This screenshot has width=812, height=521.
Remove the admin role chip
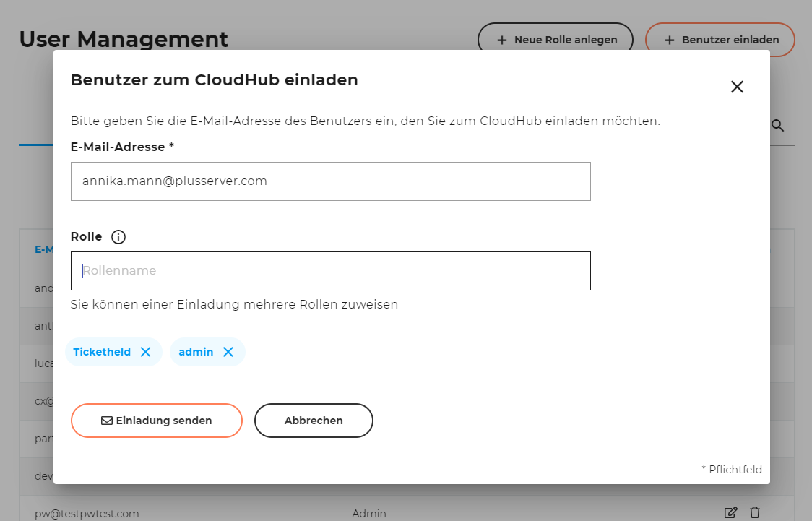pyautogui.click(x=228, y=352)
